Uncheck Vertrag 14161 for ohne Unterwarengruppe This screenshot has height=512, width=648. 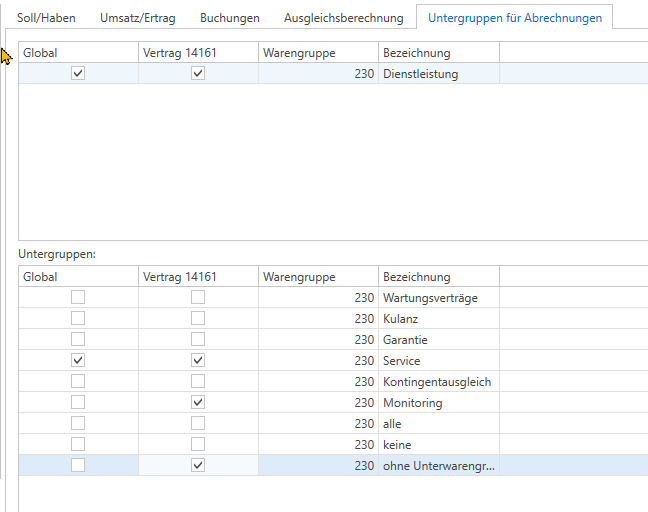point(198,465)
